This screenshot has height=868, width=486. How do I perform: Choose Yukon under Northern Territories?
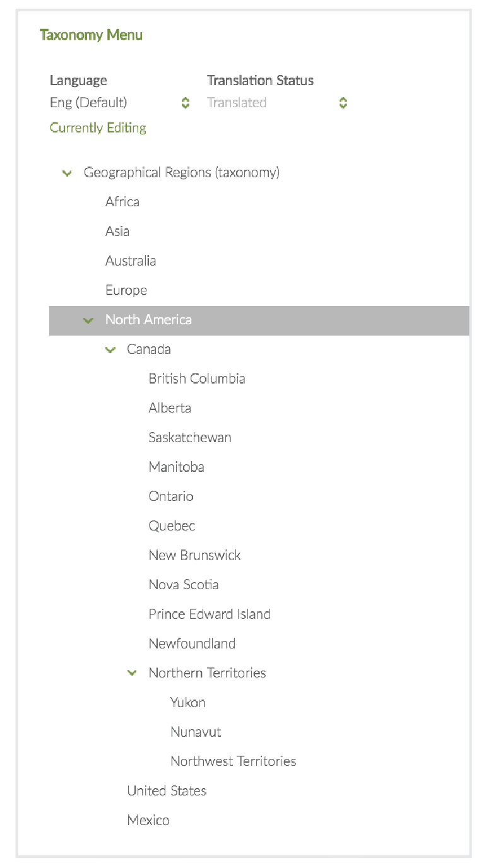point(188,703)
